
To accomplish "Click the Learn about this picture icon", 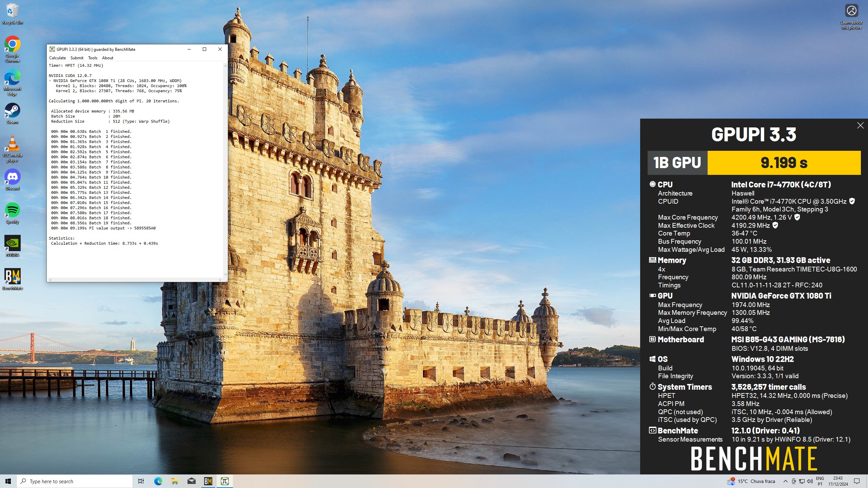I will (851, 17).
